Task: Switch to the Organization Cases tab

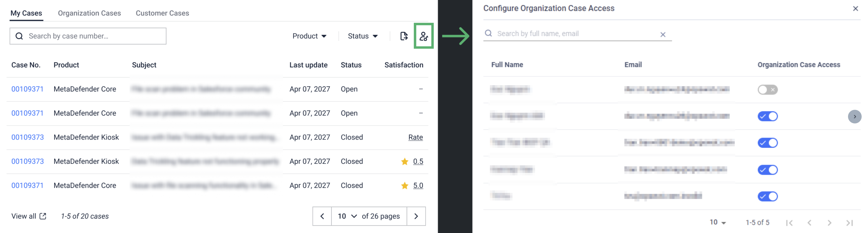Action: pos(89,13)
